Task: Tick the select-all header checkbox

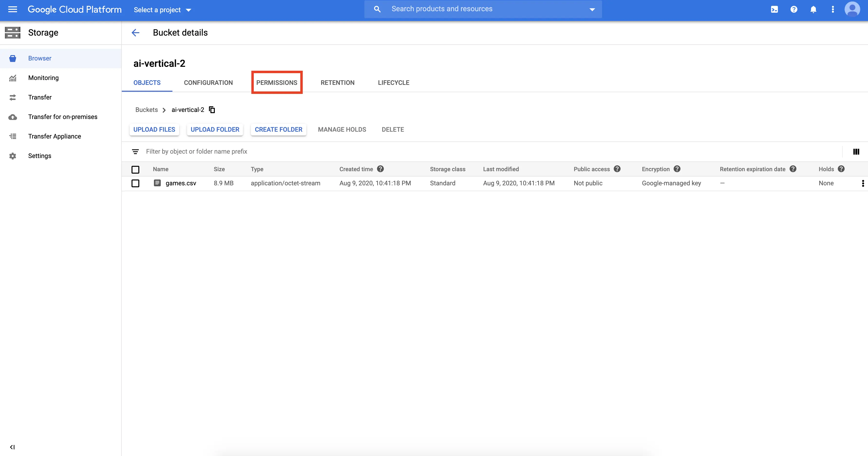Action: (x=135, y=169)
